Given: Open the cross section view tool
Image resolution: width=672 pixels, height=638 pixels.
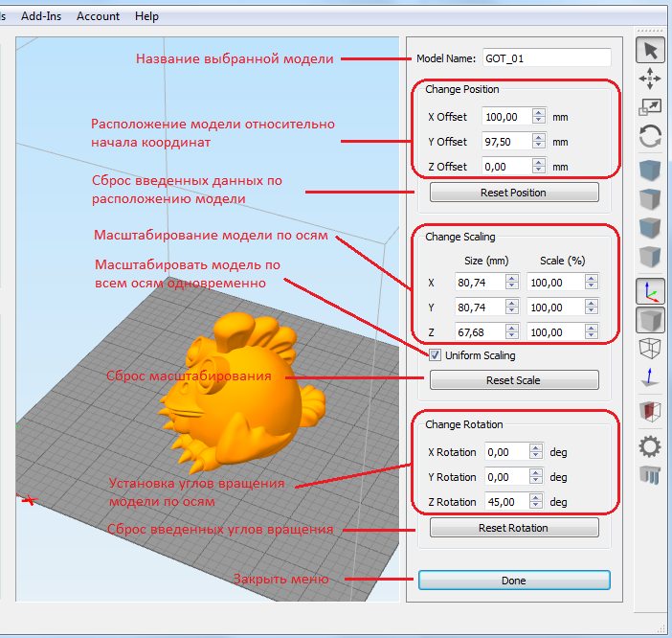Looking at the screenshot, I should [650, 412].
